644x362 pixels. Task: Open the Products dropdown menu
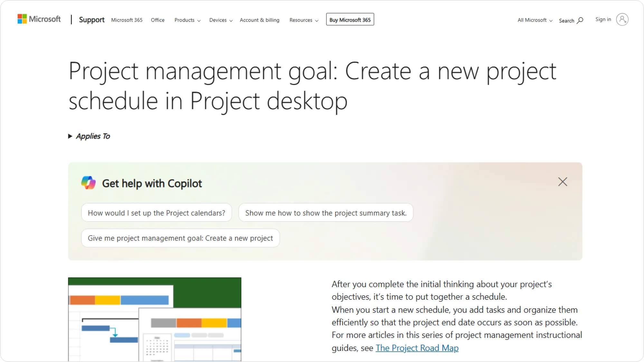click(x=187, y=20)
